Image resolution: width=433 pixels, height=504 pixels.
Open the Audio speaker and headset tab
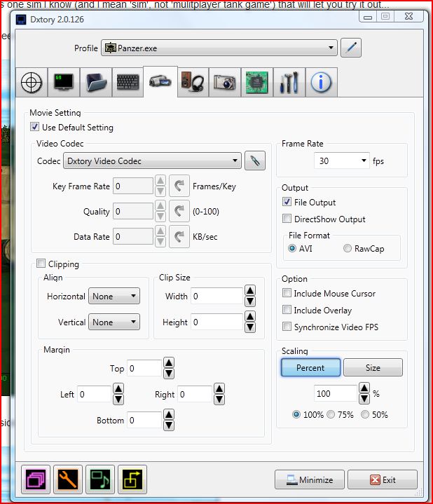coord(193,82)
